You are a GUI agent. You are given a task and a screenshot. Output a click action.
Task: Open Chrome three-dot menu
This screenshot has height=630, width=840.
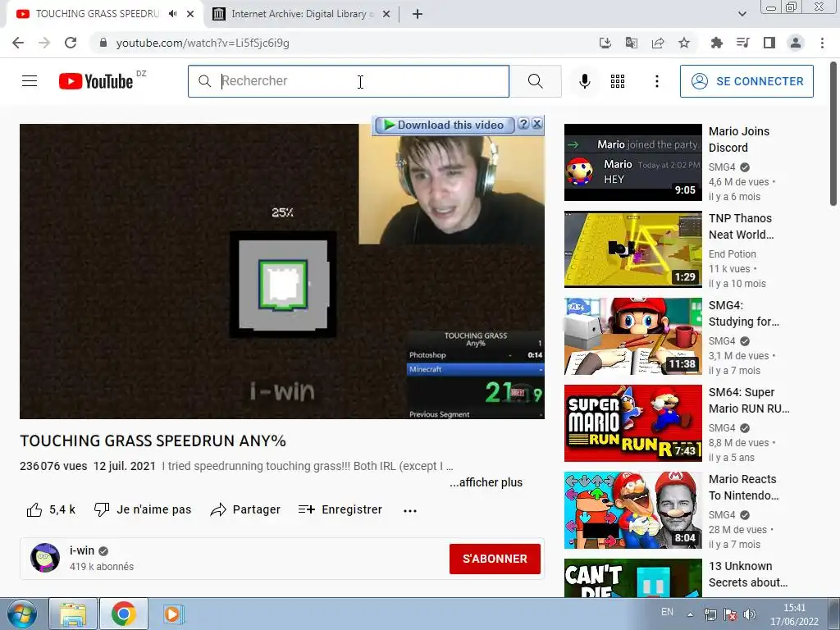(x=822, y=43)
